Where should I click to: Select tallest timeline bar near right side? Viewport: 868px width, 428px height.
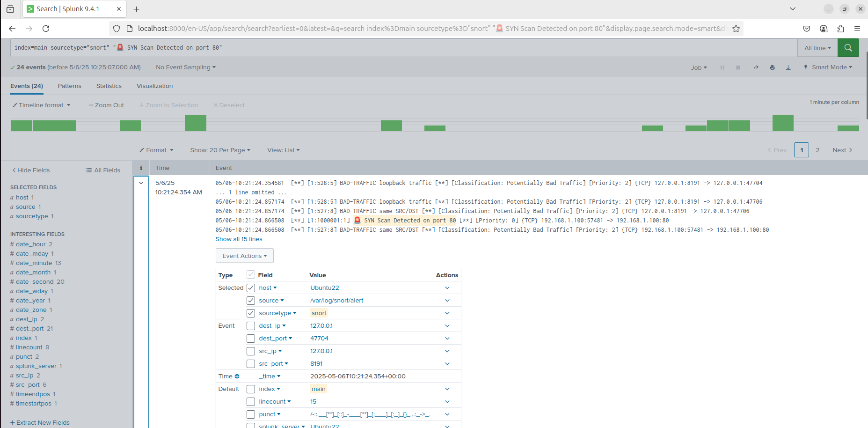tap(783, 123)
